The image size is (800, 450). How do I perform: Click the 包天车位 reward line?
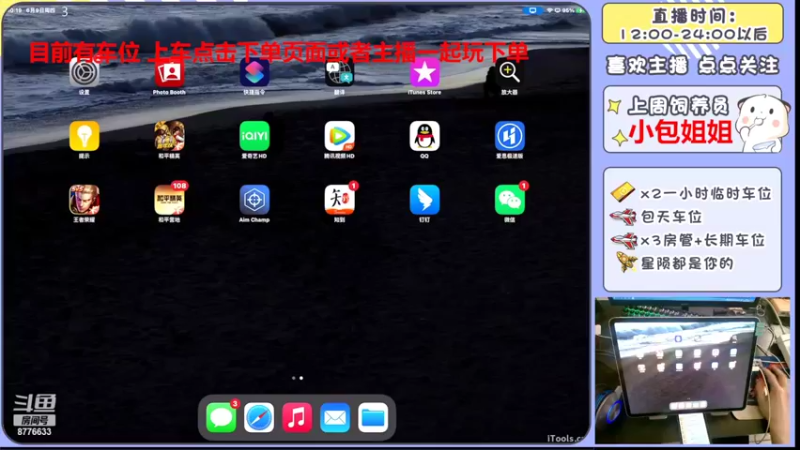click(656, 217)
